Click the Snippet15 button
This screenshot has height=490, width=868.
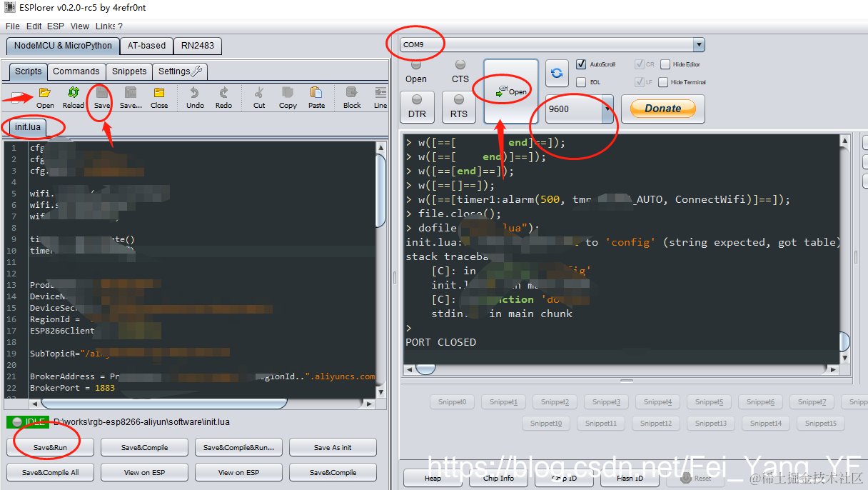pyautogui.click(x=820, y=424)
